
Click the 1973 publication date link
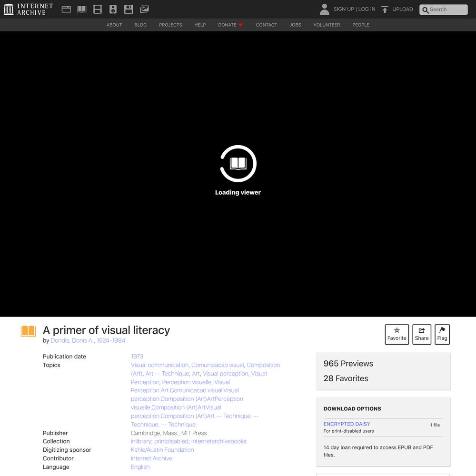(137, 357)
